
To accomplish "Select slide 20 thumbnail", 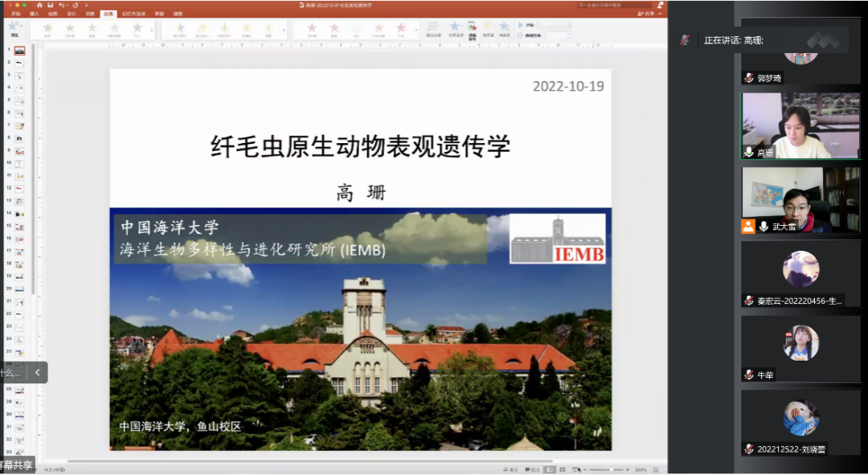I will tap(19, 289).
